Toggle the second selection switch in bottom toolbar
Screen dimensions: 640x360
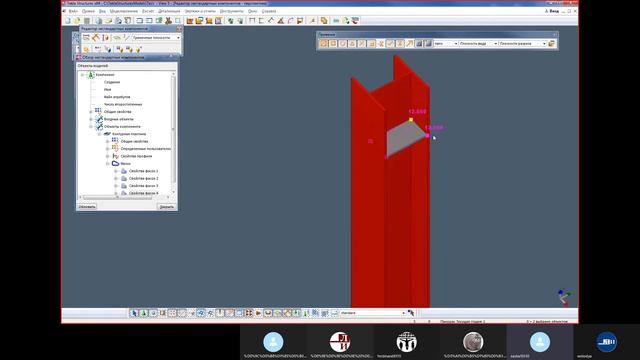143,313
